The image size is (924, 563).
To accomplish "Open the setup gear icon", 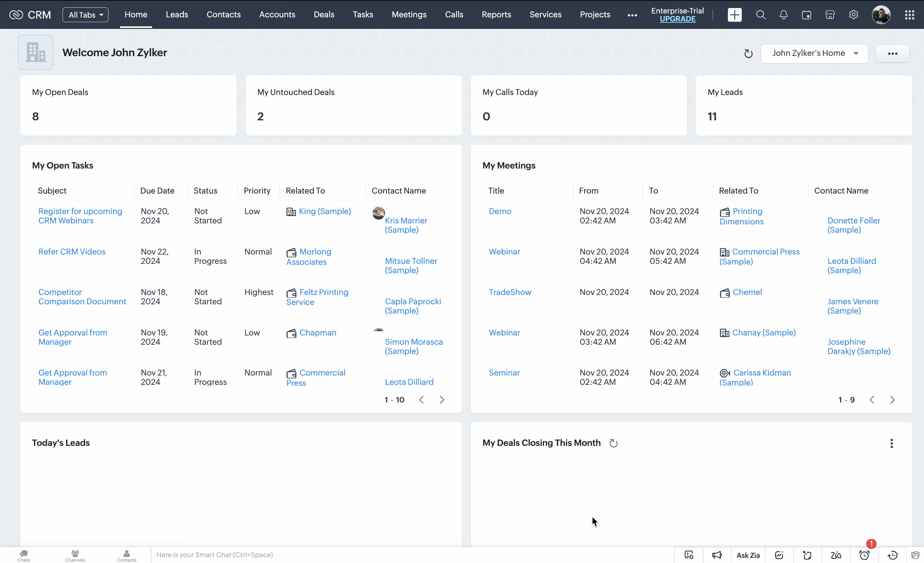I will click(853, 15).
